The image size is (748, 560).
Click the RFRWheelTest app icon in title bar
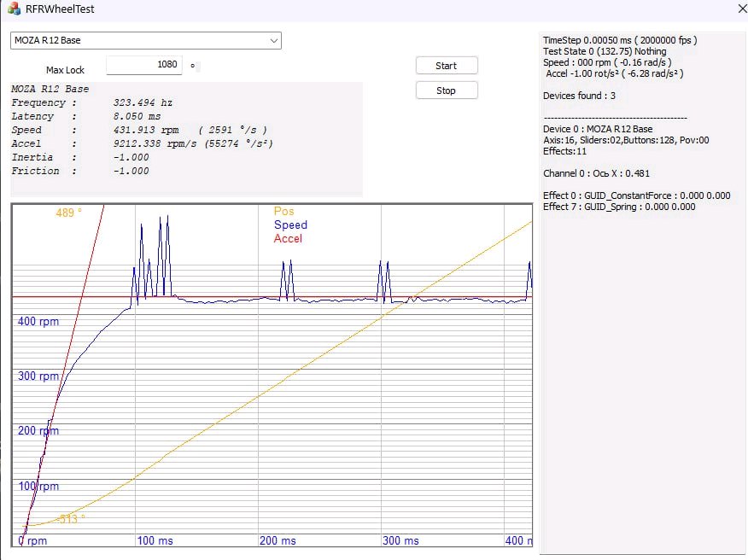click(15, 9)
